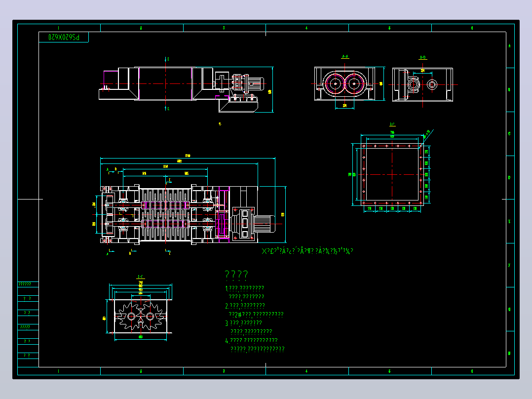Click zone number 1 in the top border
532x399 pixels.
pos(58,28)
